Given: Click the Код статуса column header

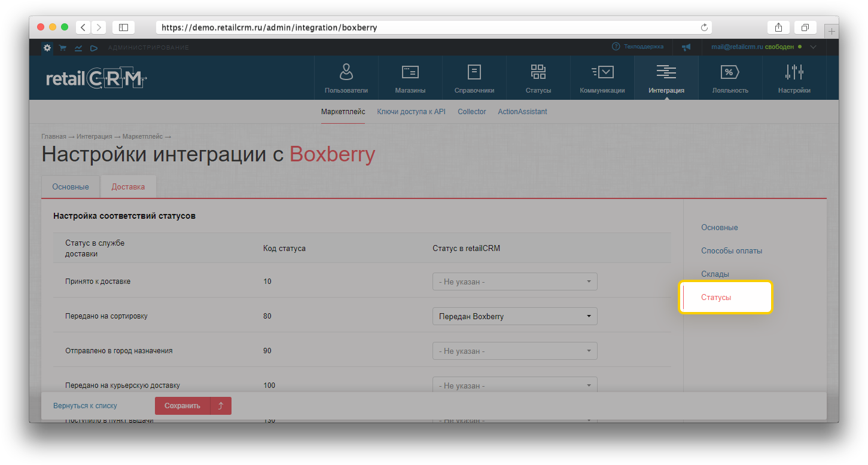Looking at the screenshot, I should click(284, 248).
